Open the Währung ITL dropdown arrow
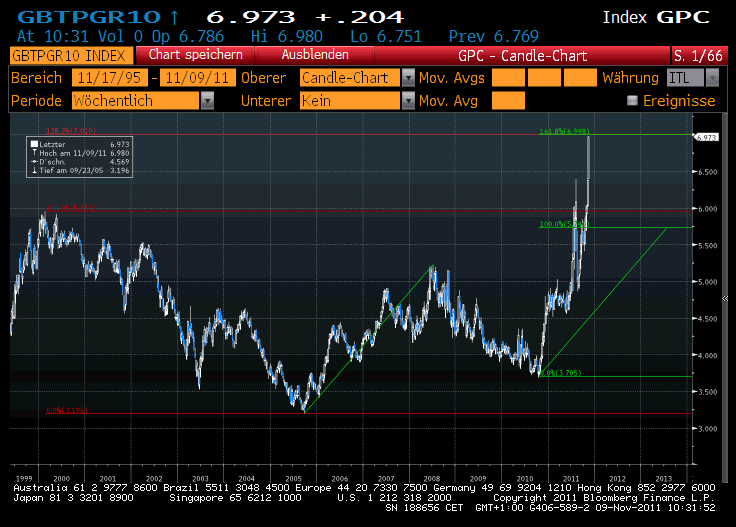 click(712, 78)
